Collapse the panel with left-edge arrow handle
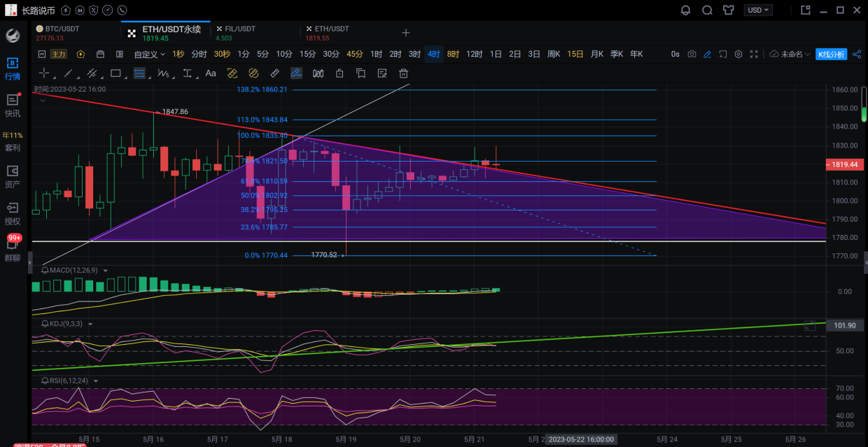The image size is (868, 447). [30, 262]
